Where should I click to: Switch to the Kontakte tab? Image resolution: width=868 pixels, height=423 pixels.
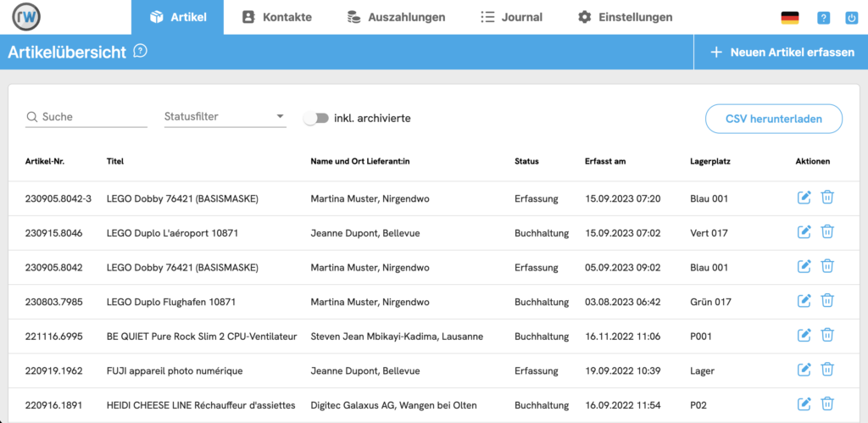(276, 17)
